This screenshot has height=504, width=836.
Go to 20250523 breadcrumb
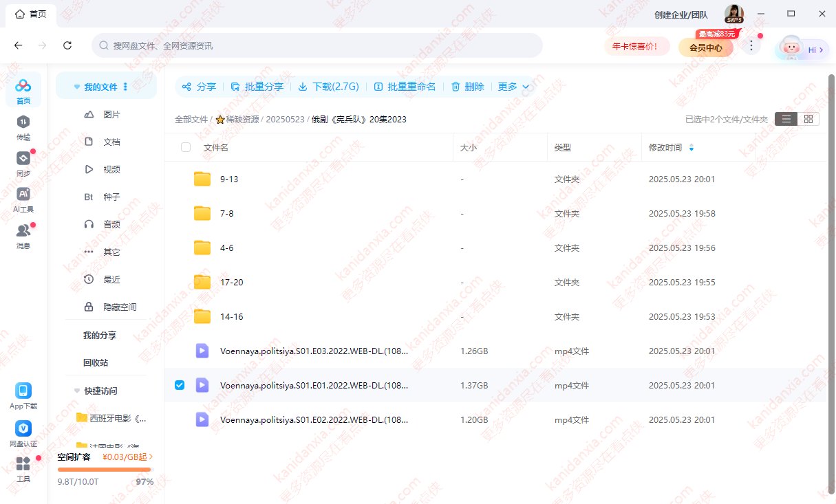coord(285,119)
